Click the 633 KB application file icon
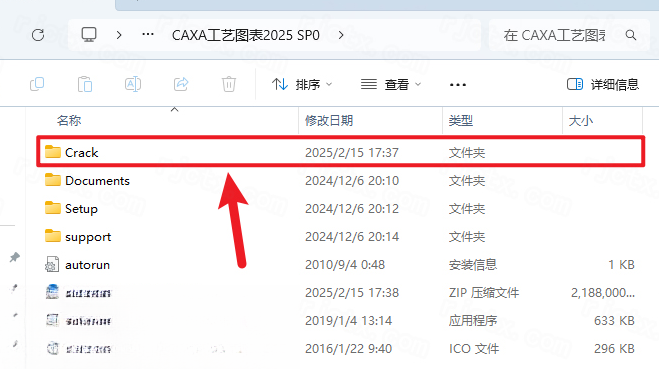 [52, 320]
